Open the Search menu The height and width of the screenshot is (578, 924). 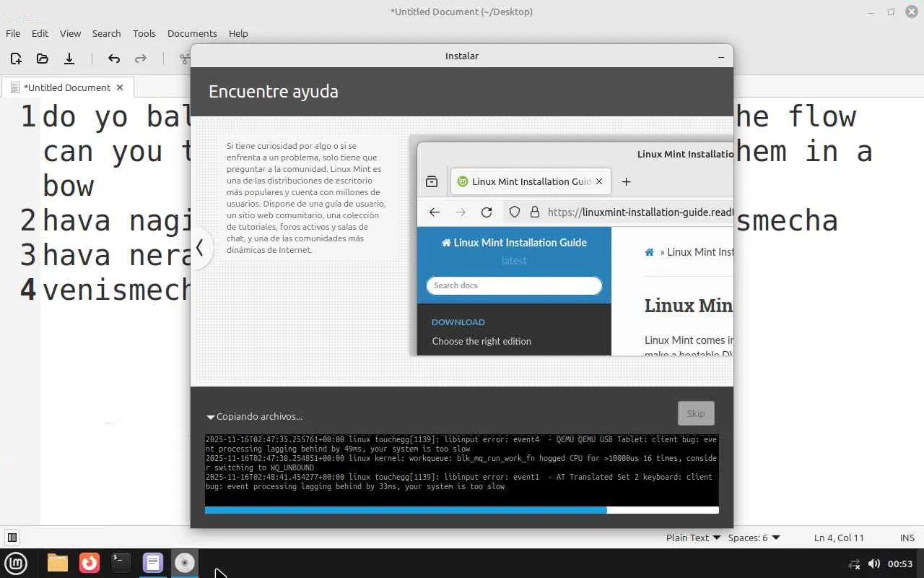click(x=106, y=33)
